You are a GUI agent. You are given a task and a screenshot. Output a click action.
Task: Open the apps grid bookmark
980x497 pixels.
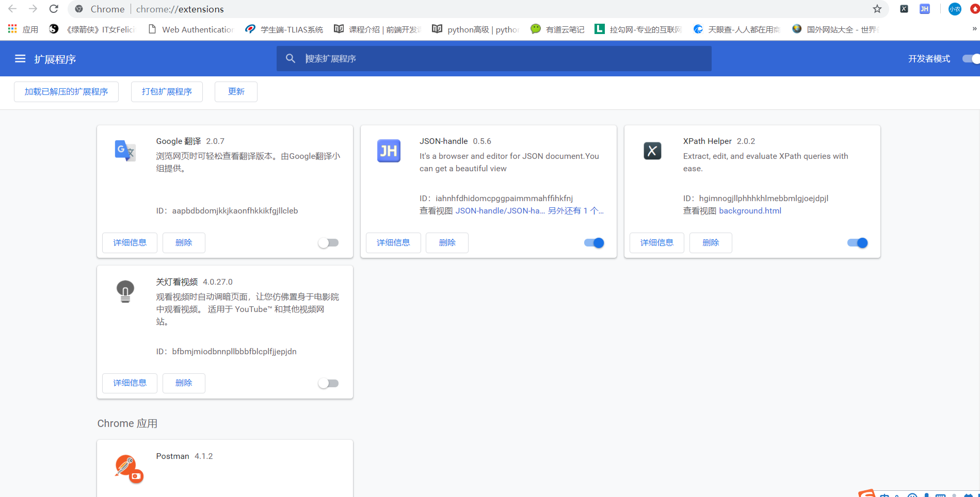(23, 29)
